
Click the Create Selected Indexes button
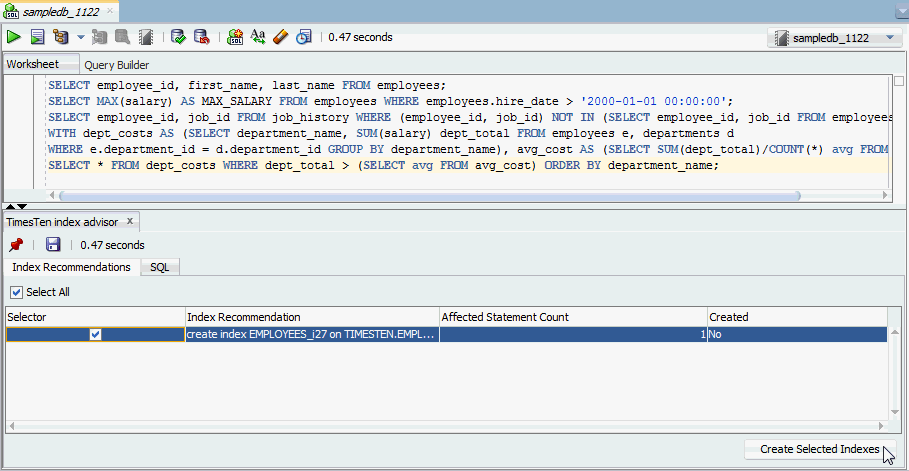pos(820,450)
